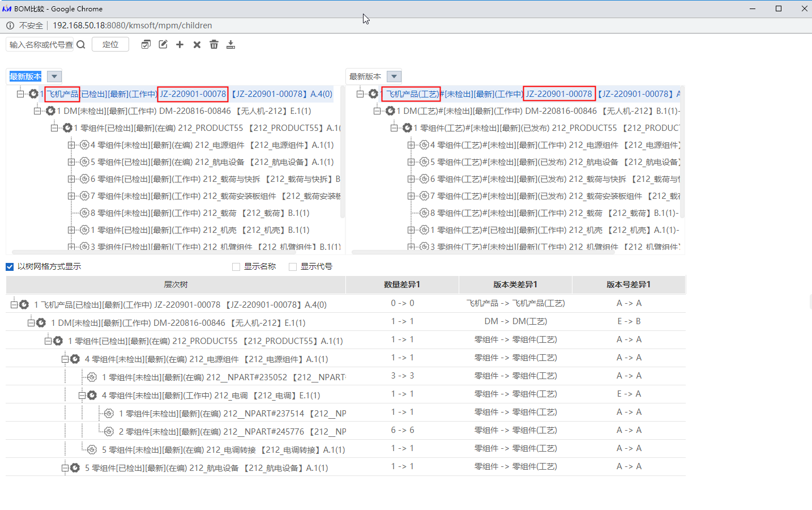Click the 数量差异1 column header
This screenshot has width=812, height=510.
pyautogui.click(x=402, y=284)
